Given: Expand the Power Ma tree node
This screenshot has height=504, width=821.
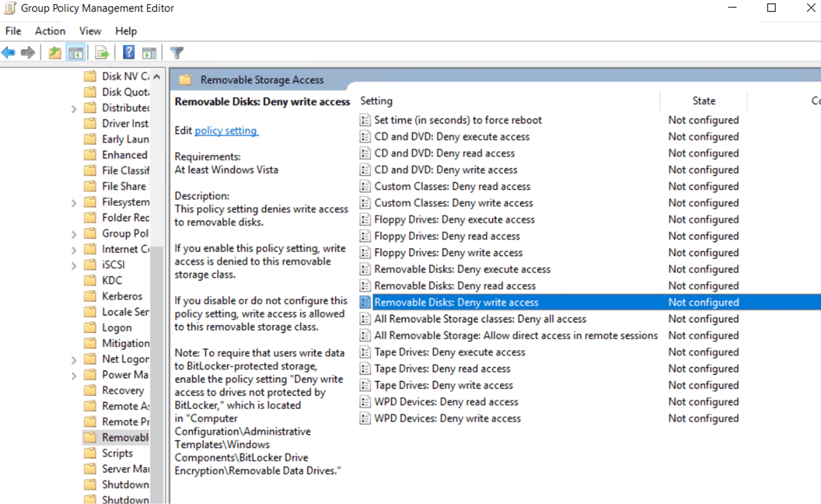Looking at the screenshot, I should (x=73, y=375).
